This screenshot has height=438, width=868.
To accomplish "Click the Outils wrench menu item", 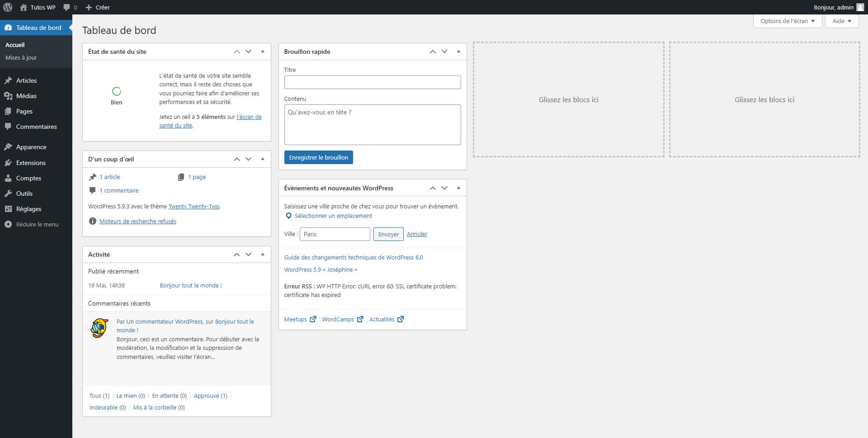I will click(x=24, y=193).
